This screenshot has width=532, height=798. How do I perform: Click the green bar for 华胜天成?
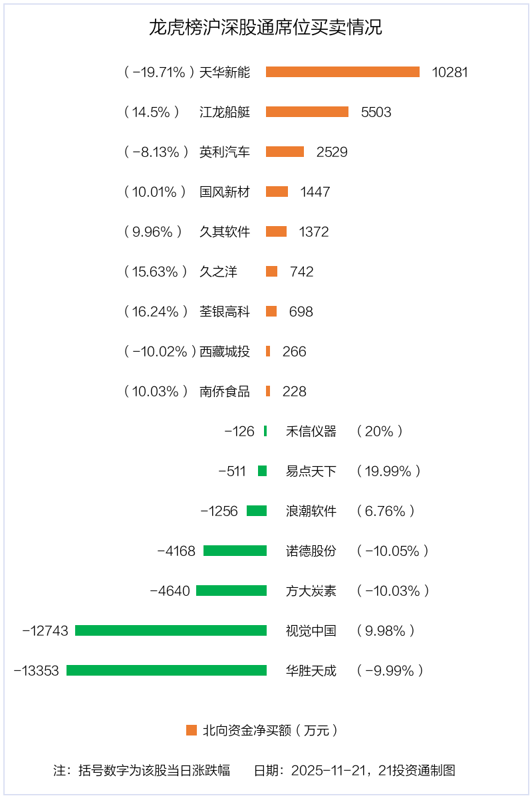click(x=166, y=670)
